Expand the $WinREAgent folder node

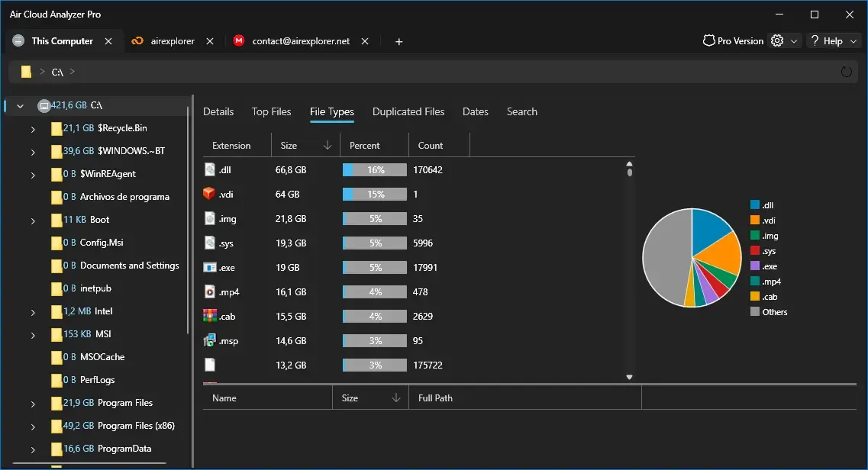33,175
